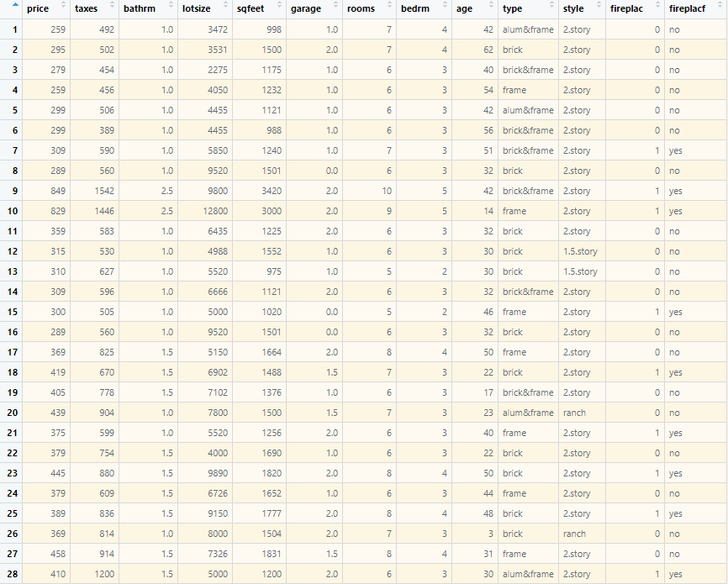Click row number 9

point(14,191)
